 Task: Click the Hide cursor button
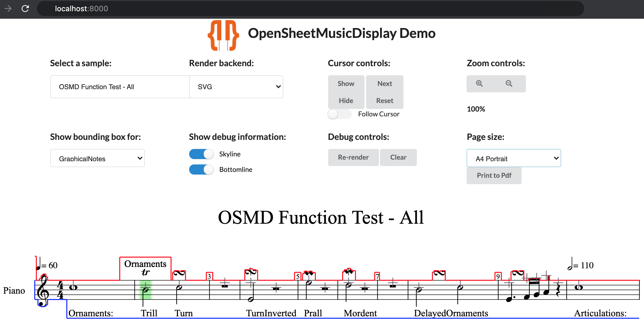pyautogui.click(x=346, y=101)
